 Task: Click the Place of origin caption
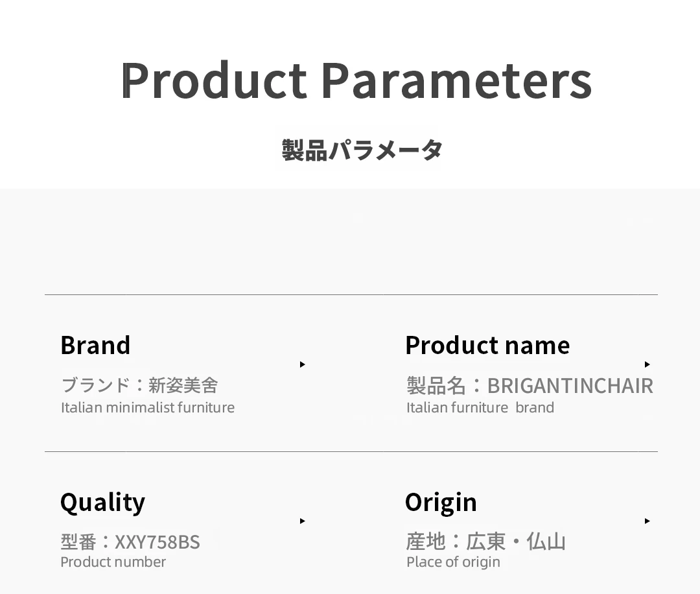point(453,562)
